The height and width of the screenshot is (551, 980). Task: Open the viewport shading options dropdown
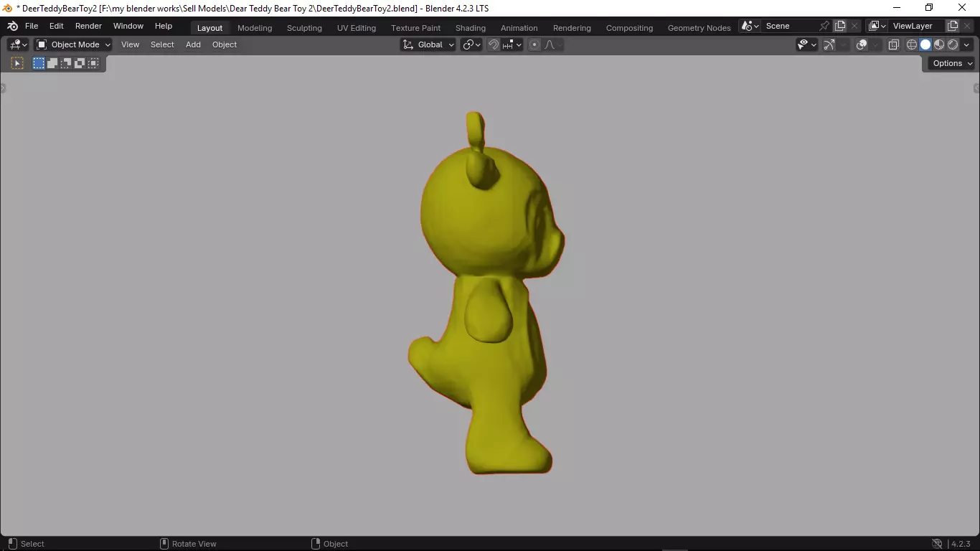[967, 44]
